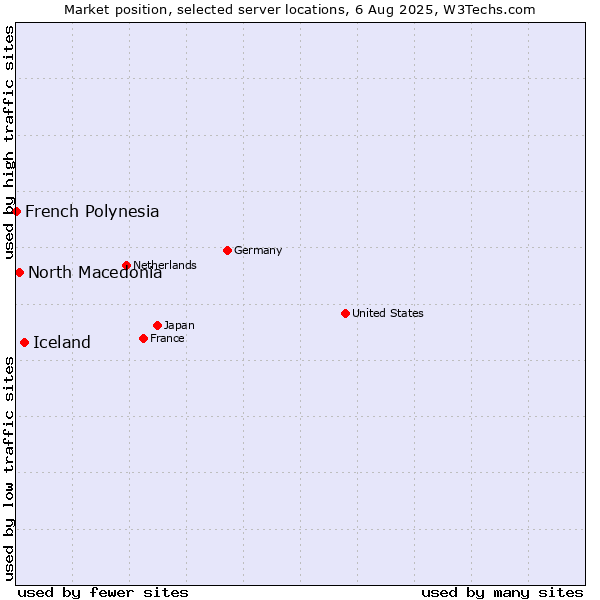Click the Iceland red data point

click(24, 343)
